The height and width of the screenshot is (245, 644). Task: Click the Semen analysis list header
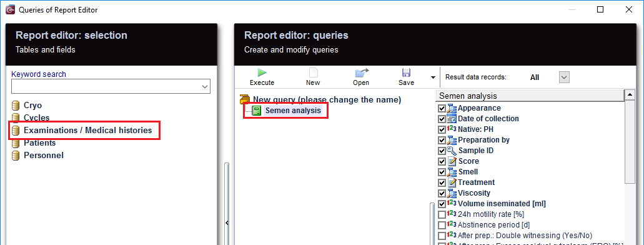tap(530, 96)
